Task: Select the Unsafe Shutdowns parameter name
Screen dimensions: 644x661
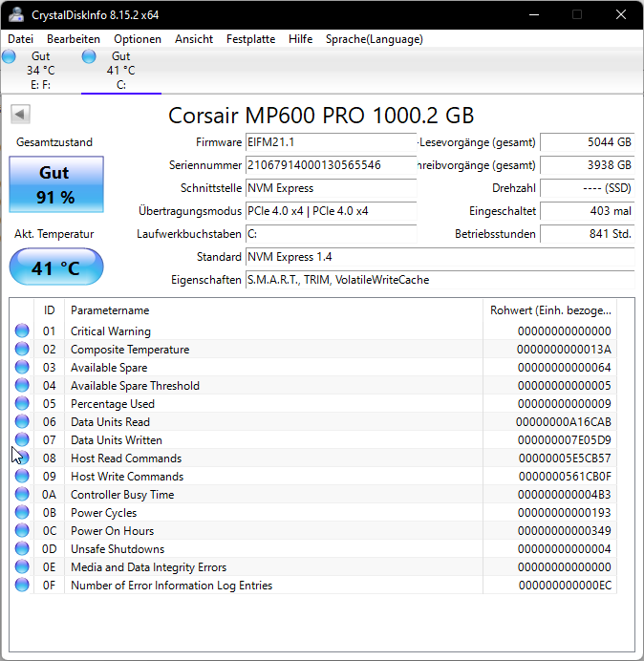Action: (118, 549)
